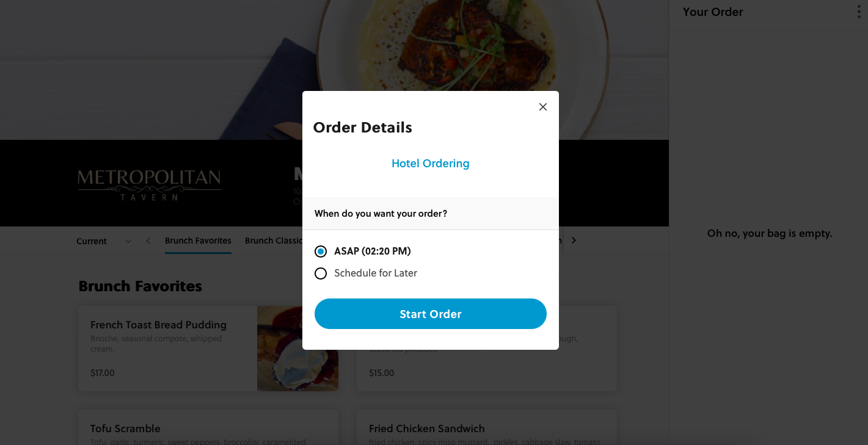The height and width of the screenshot is (445, 868).
Task: Click the left arrow to show earlier categories
Action: [x=148, y=241]
